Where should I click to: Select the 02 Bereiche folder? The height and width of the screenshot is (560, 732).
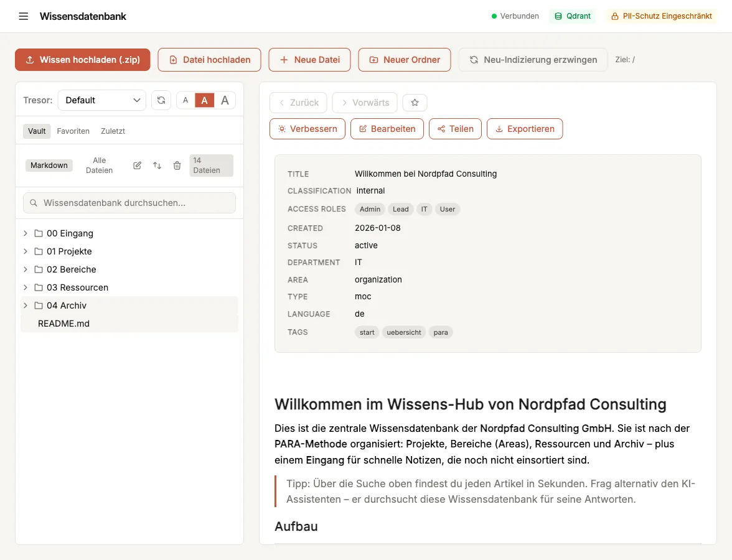129,269
